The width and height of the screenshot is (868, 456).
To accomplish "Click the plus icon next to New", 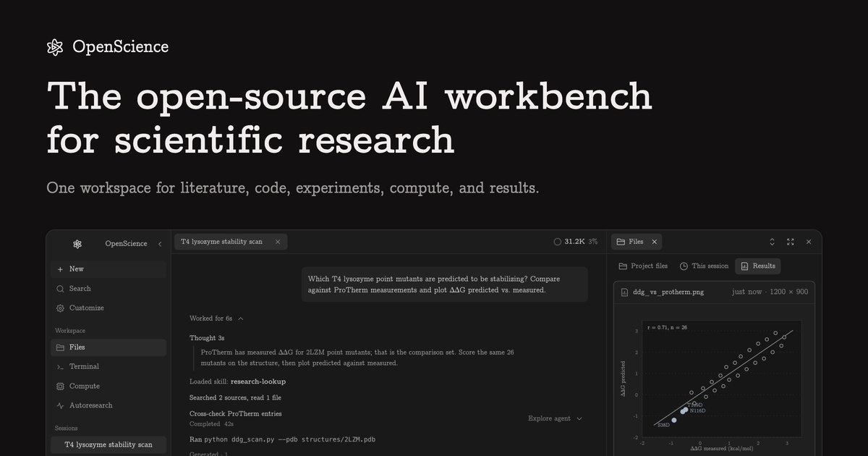I will [61, 269].
